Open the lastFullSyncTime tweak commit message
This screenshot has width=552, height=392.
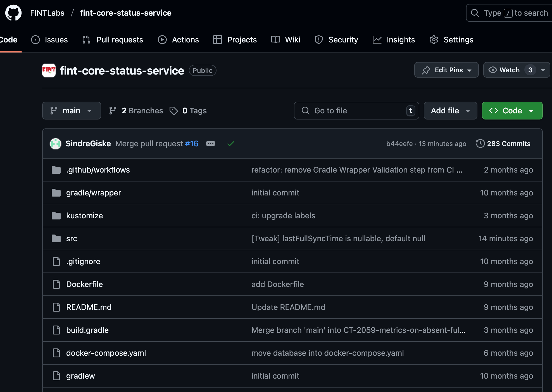click(x=338, y=238)
